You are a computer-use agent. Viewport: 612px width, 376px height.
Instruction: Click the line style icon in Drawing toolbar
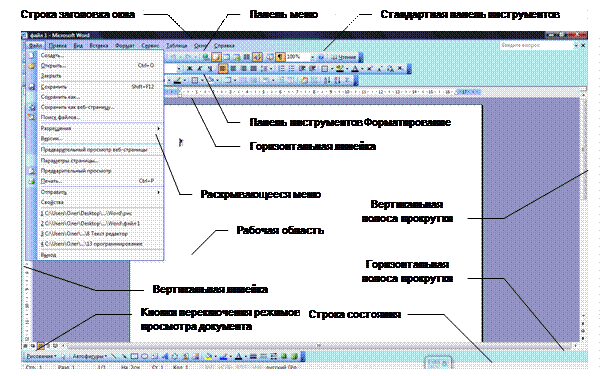[253, 356]
